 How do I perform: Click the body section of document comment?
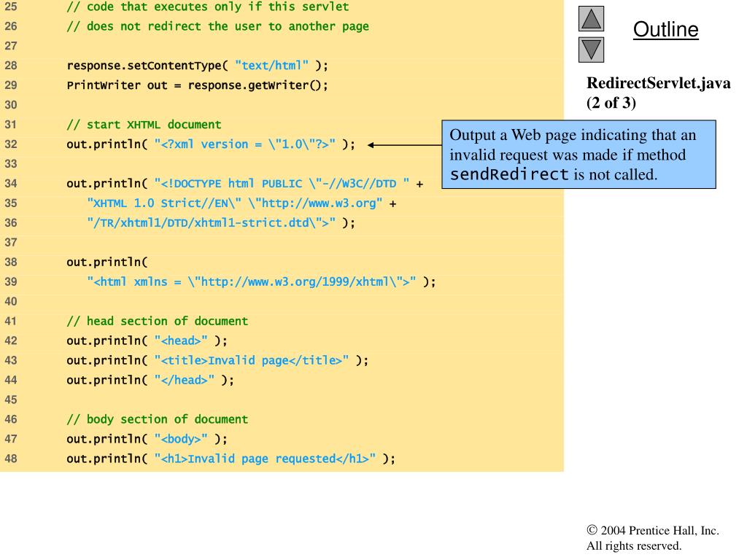(x=158, y=419)
